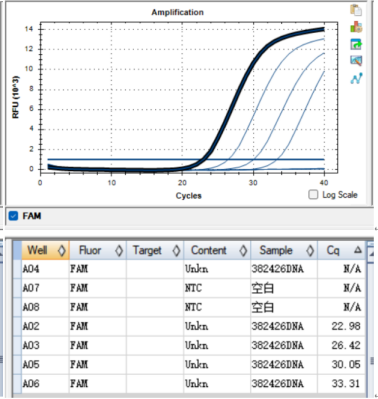378x399 pixels.
Task: Click the 382426DNA sample cell in row A06
Action: 284,384
